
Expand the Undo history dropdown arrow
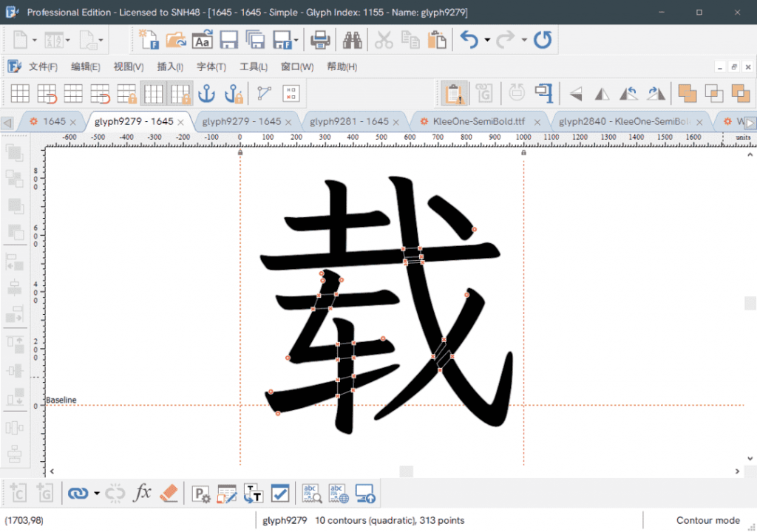click(487, 40)
